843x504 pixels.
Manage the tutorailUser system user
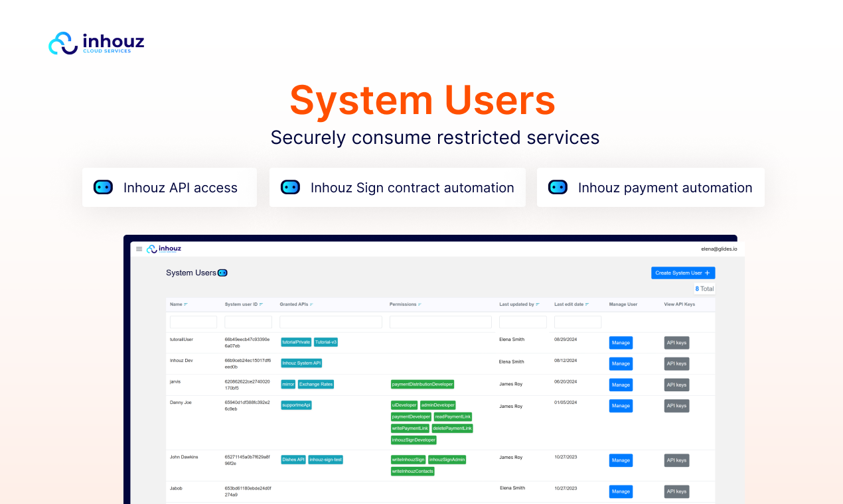click(621, 343)
